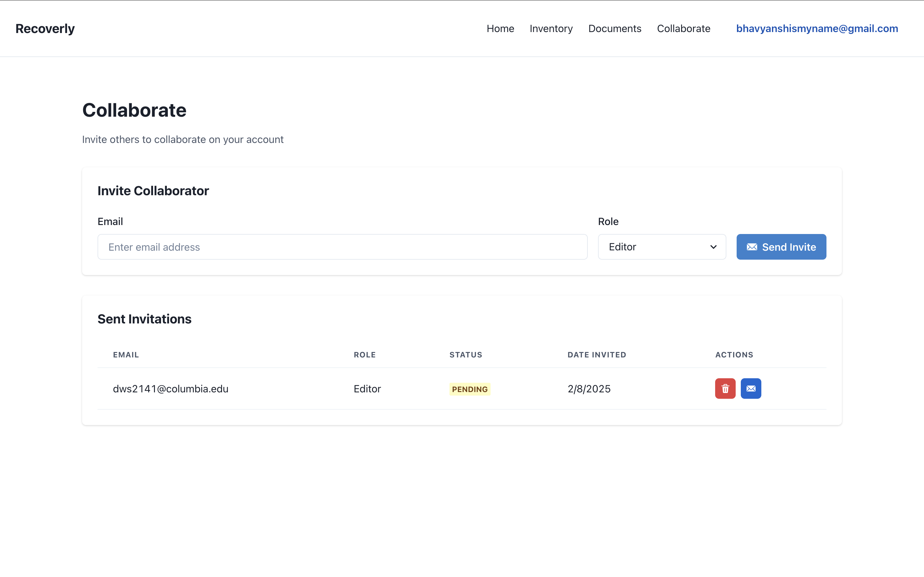Click the Enter email address field
Viewport: 924px width, 577px height.
click(x=342, y=247)
